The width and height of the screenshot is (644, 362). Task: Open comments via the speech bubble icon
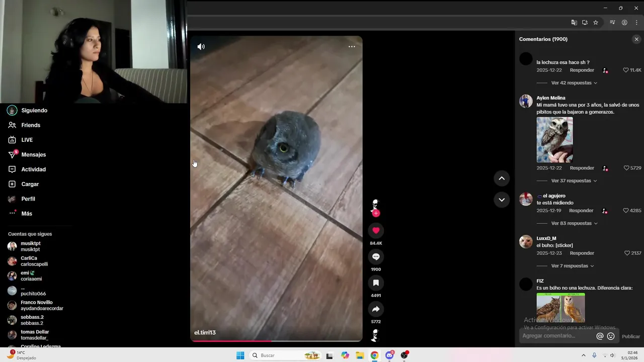(376, 256)
